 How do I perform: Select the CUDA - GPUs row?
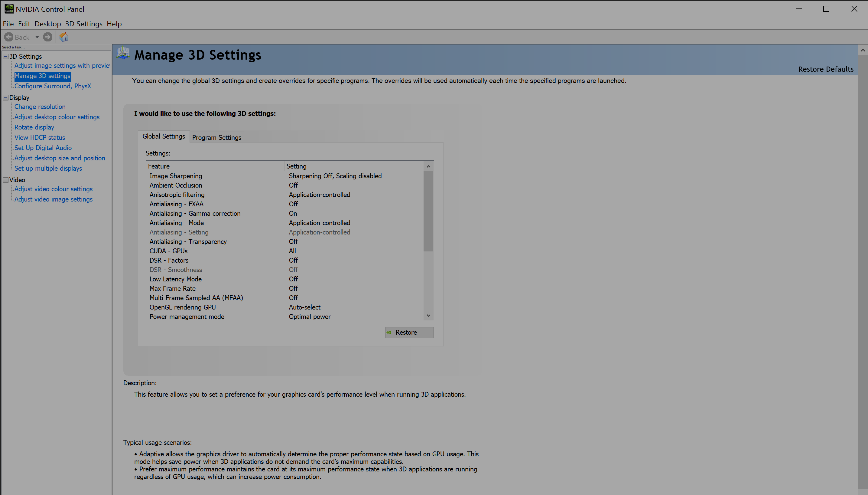(285, 251)
